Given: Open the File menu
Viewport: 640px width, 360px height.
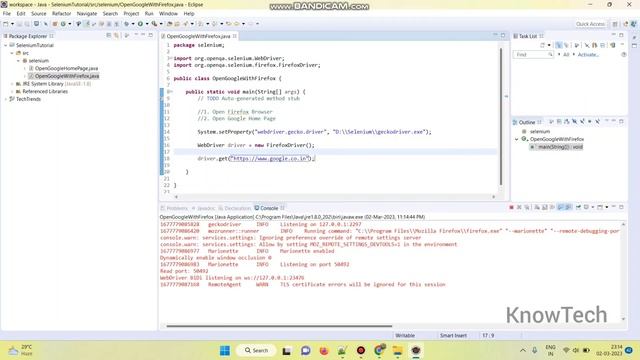Looking at the screenshot, I should point(7,13).
